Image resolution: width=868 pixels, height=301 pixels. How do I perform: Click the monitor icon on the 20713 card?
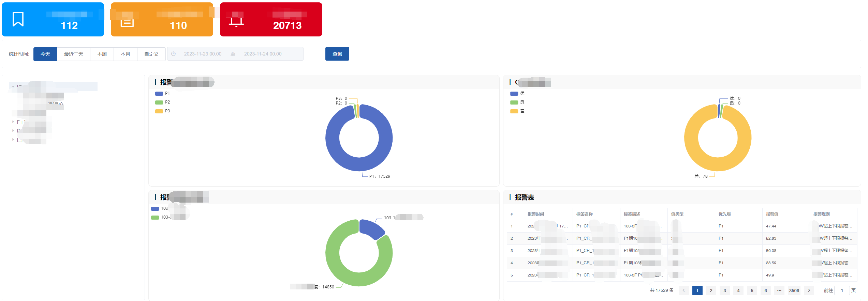[236, 22]
